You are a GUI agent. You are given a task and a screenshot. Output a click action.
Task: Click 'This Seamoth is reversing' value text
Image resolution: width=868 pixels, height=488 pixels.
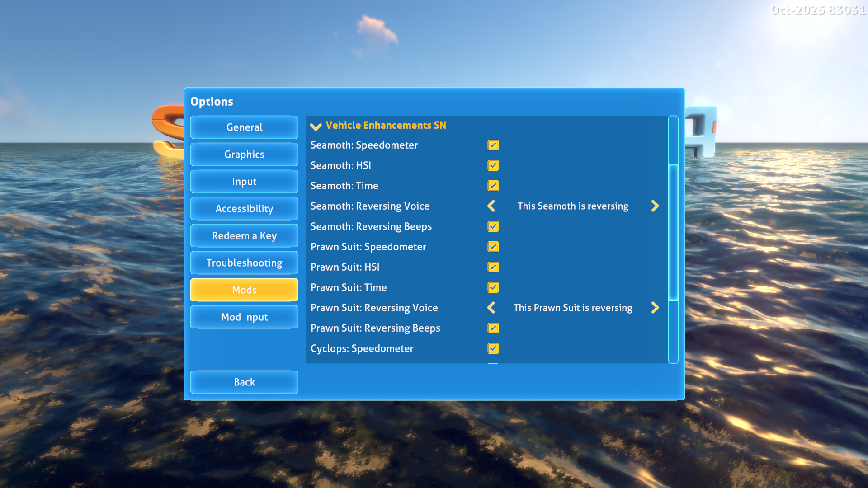point(573,206)
